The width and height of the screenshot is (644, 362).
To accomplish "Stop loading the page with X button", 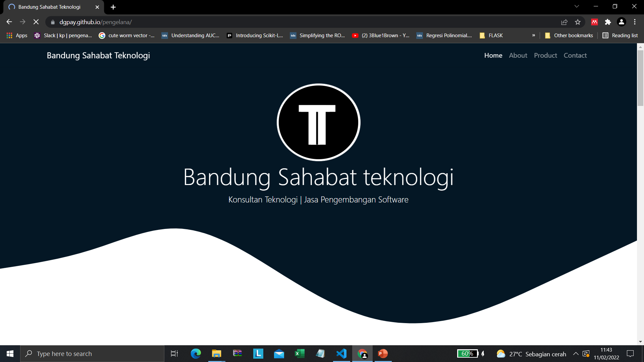I will [x=36, y=22].
